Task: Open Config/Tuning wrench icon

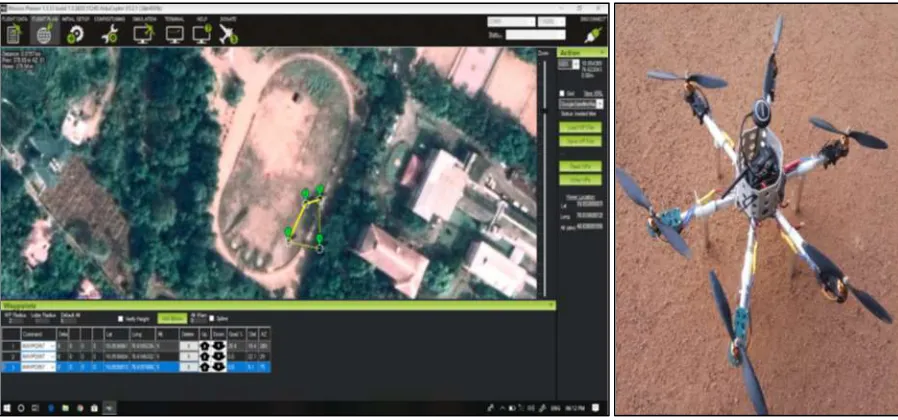Action: tap(109, 35)
